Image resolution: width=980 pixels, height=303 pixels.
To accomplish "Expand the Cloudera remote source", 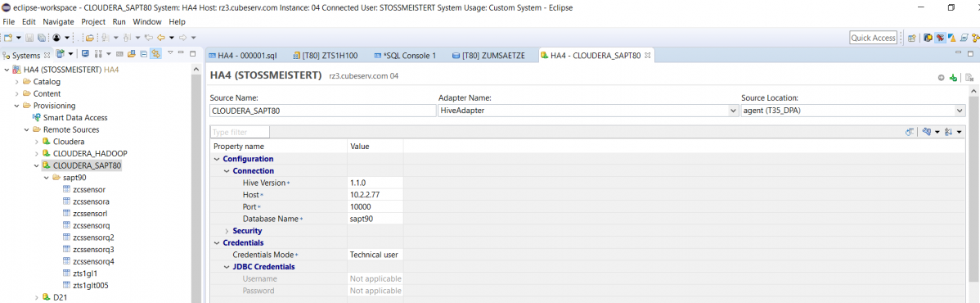I will [x=37, y=142].
